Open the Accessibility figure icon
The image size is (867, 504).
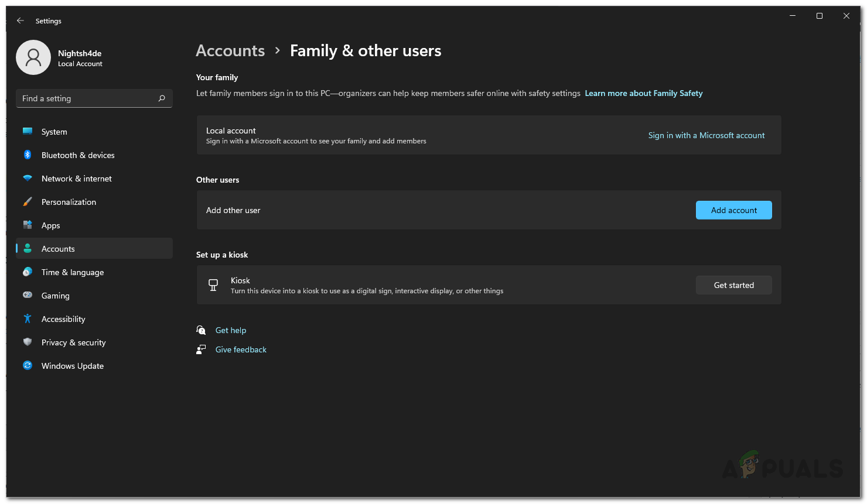28,319
